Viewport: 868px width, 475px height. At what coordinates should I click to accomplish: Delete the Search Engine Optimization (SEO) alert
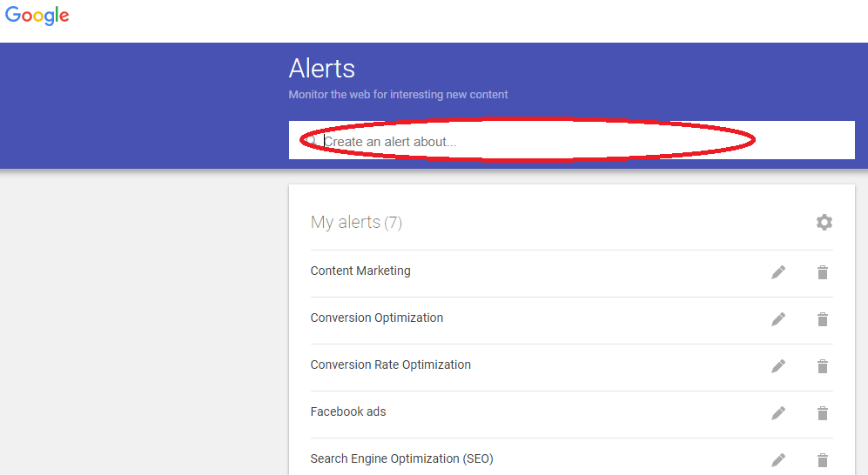coord(823,460)
